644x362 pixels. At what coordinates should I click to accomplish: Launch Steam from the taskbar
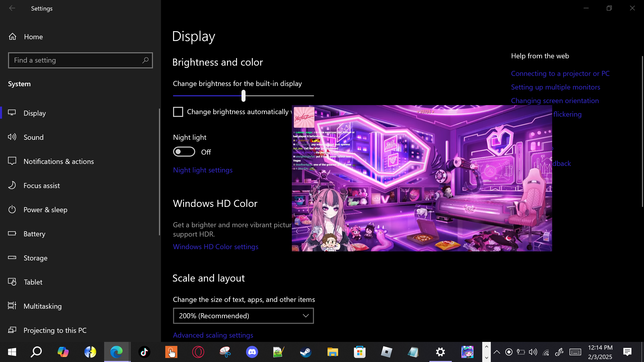[x=306, y=352]
